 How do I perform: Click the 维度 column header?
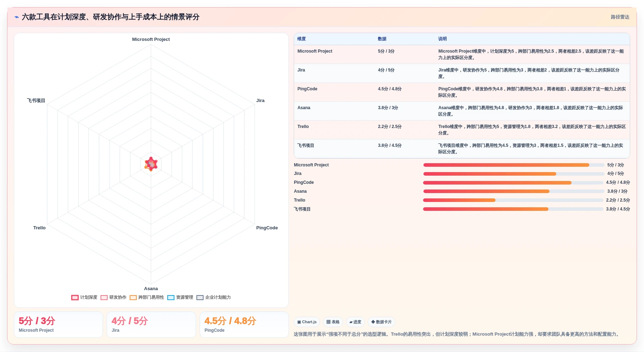coord(302,39)
